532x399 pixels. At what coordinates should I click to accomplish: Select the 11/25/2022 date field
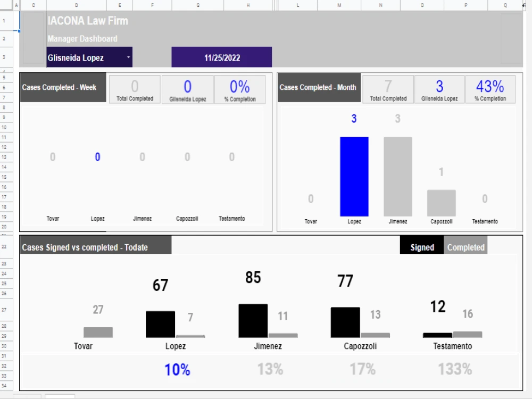(x=221, y=57)
